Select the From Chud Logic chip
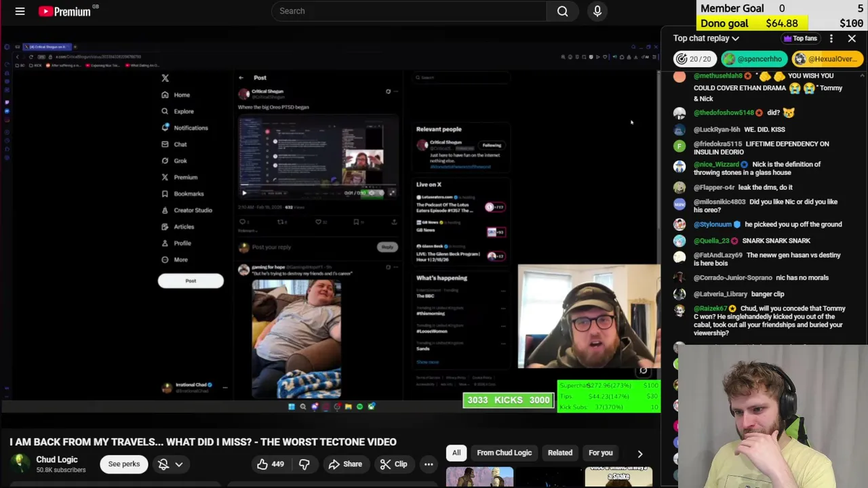Viewport: 868px width, 488px height. coord(504,453)
